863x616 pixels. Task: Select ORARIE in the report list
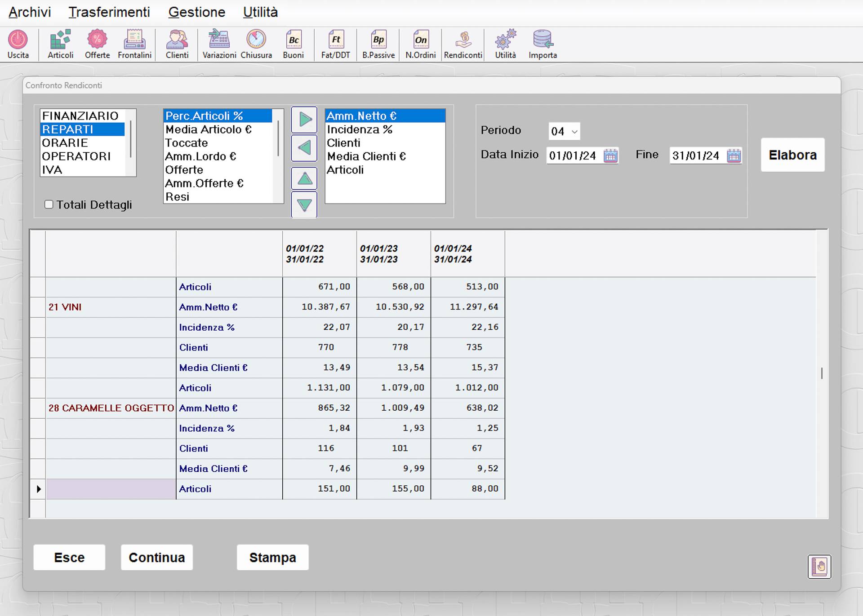pos(82,143)
